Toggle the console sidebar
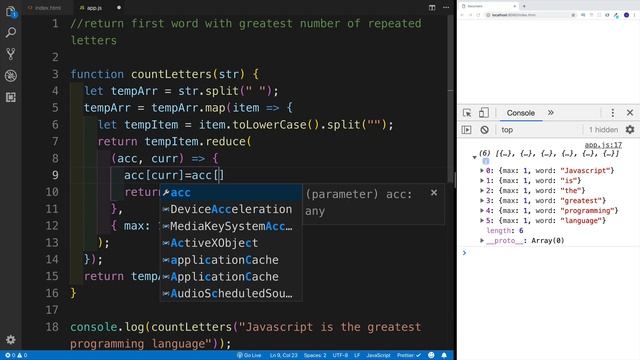Screen dimensions: 640x360 click(x=466, y=130)
